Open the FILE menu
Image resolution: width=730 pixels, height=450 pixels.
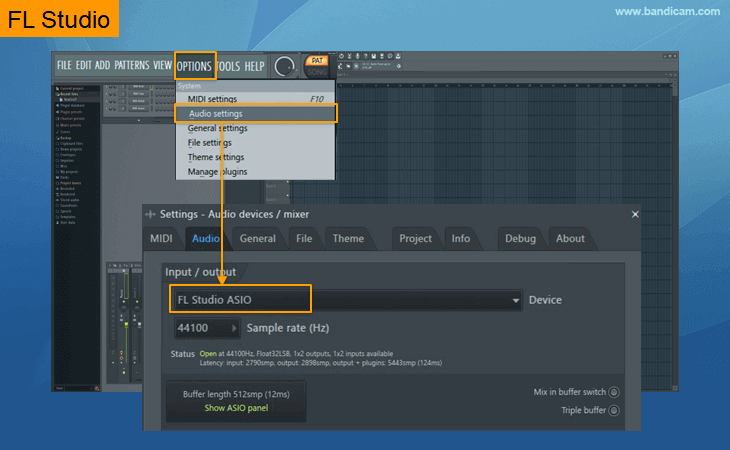64,65
